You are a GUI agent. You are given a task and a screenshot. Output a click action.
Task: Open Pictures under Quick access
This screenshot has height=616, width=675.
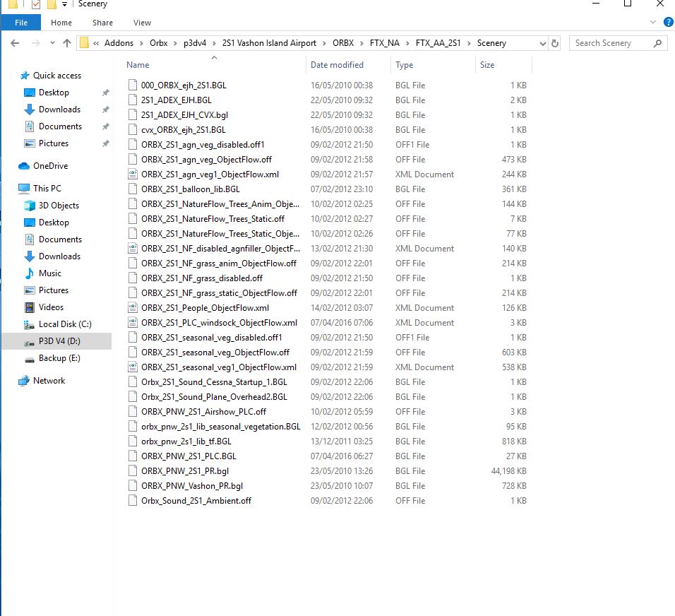click(x=54, y=143)
